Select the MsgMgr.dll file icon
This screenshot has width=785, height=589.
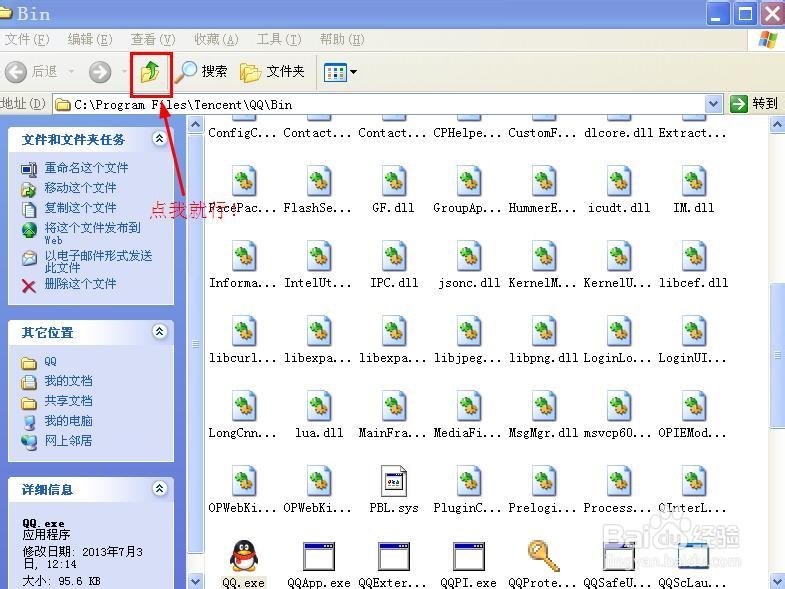(x=544, y=406)
